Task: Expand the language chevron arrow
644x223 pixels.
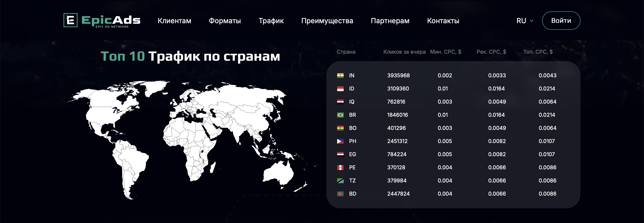Action: click(x=531, y=21)
